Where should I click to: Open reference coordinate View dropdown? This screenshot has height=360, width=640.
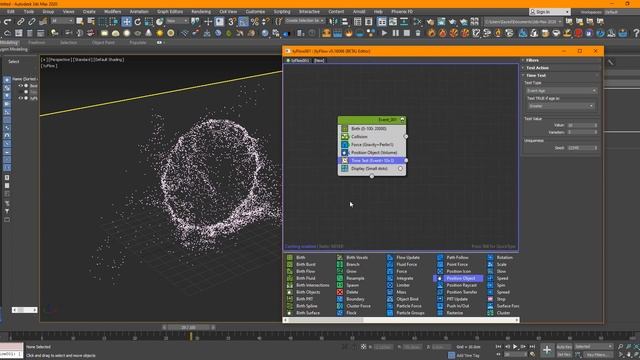pyautogui.click(x=176, y=21)
